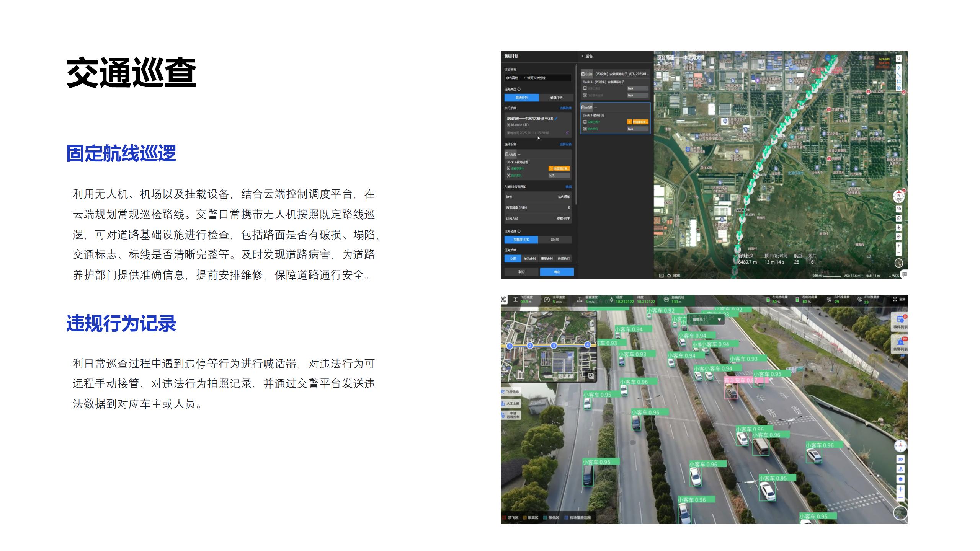980x551 pixels.
Task: Click the 计划名称 plan name input field
Action: 538,78
